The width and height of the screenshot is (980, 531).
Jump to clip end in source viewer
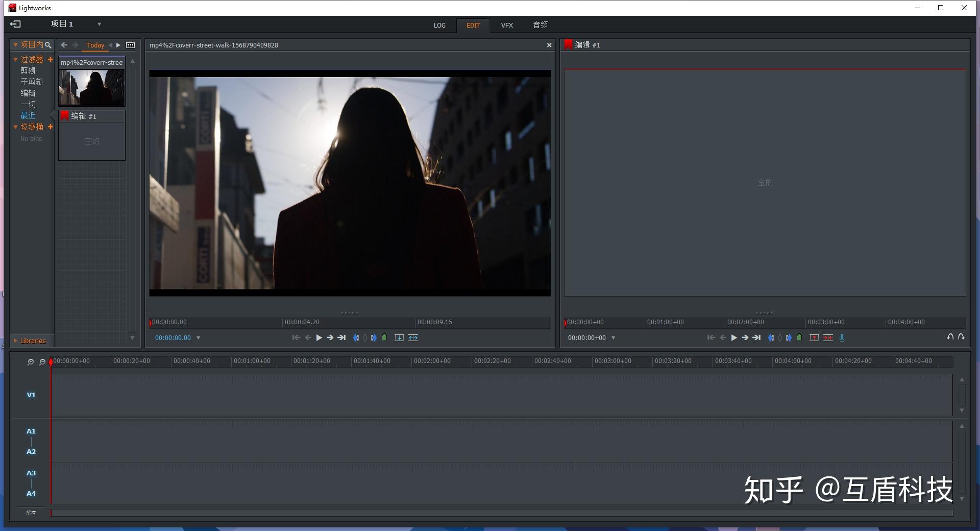[x=342, y=337]
